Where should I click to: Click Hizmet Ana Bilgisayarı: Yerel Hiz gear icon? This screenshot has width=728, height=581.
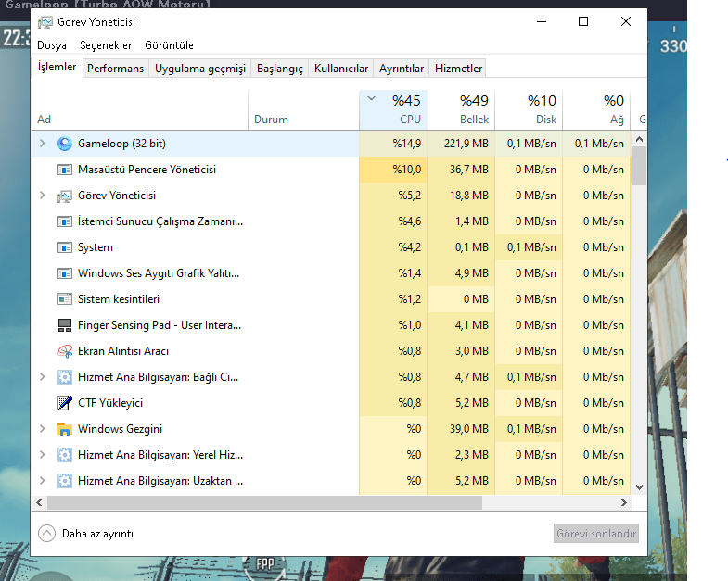coord(65,455)
